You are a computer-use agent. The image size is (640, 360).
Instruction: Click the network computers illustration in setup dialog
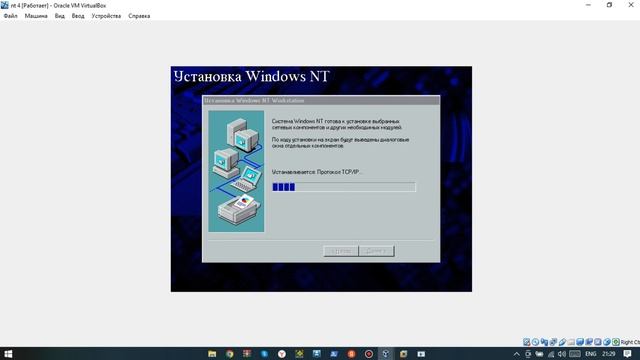click(236, 171)
